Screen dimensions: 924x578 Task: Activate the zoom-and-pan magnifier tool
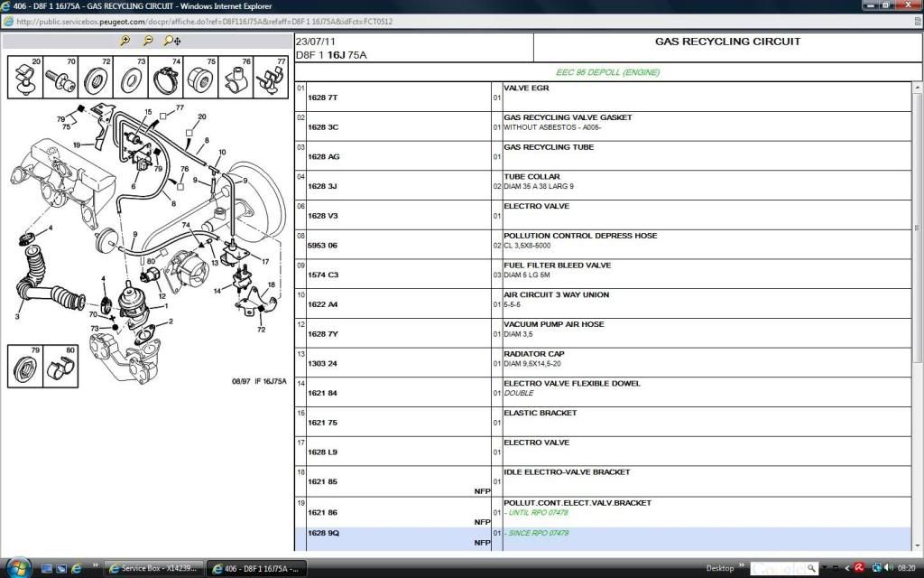tap(172, 41)
